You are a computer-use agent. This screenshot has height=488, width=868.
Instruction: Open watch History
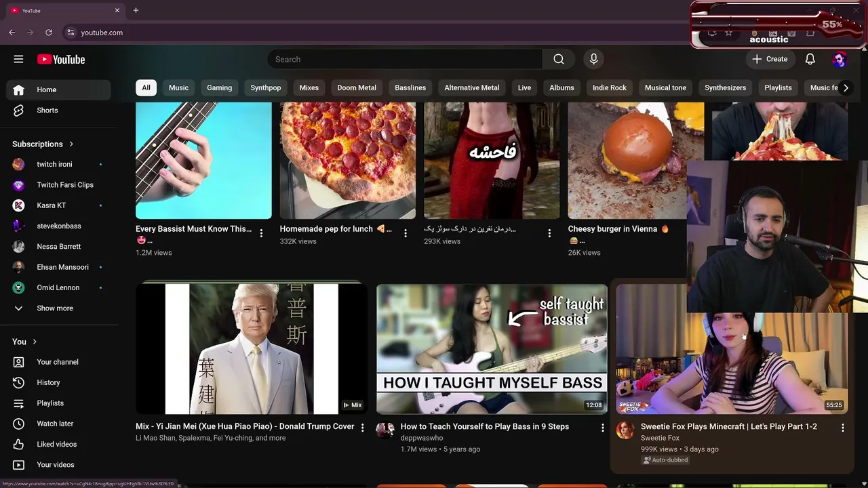point(58,382)
